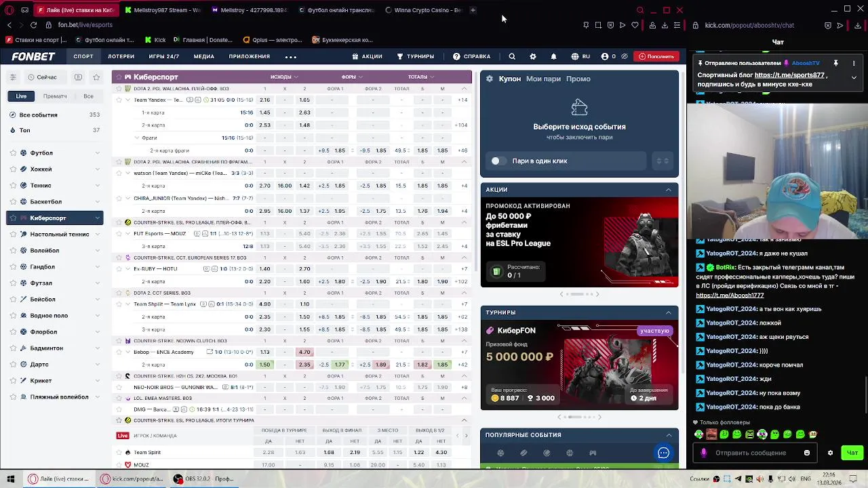Open the t.me/sports877 link in pinned message
Image resolution: width=868 pixels, height=488 pixels.
coord(789,75)
